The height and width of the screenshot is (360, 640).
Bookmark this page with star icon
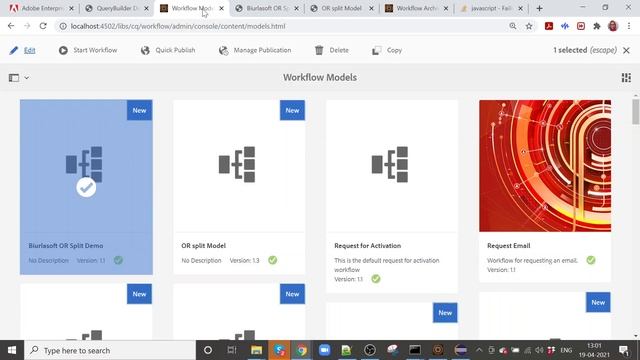tap(529, 26)
